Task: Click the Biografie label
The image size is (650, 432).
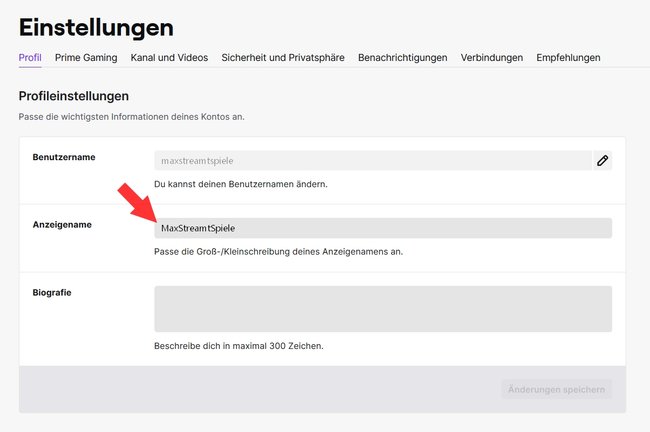Action: [x=52, y=293]
